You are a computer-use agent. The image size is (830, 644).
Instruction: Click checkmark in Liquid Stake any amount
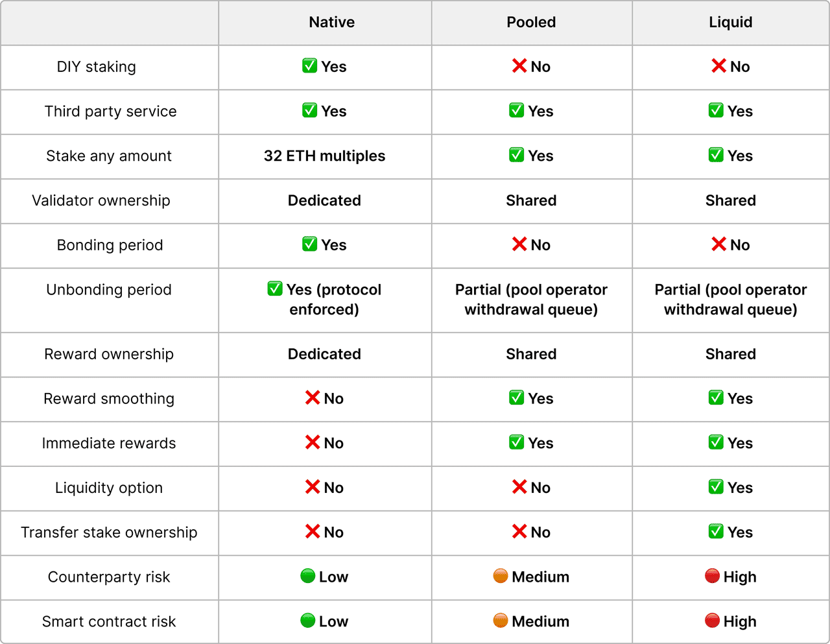716,155
